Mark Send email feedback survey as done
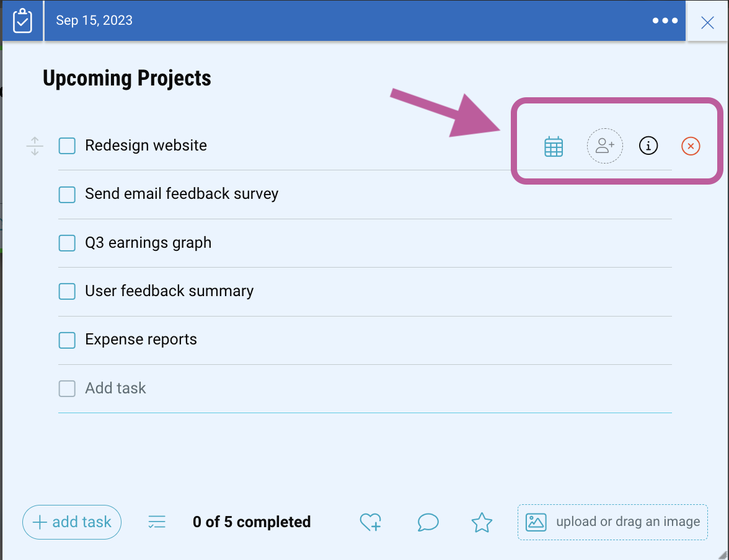The width and height of the screenshot is (729, 560). point(67,195)
